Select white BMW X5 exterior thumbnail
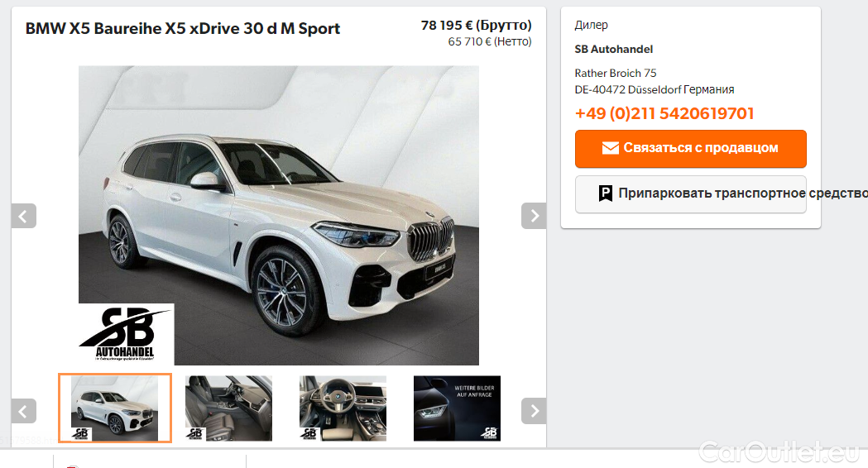The image size is (868, 468). [115, 408]
